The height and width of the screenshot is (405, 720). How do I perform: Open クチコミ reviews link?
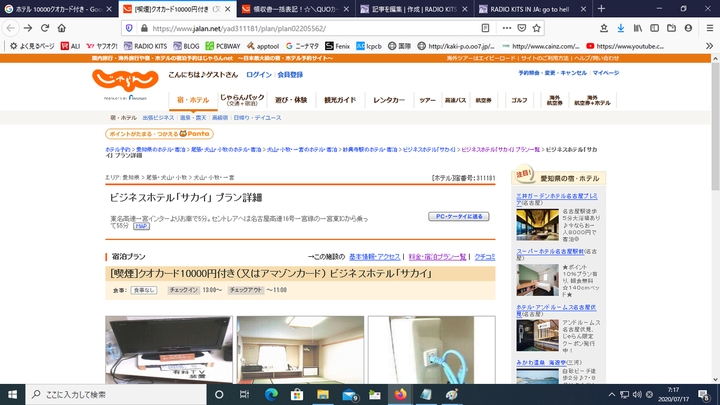(484, 257)
